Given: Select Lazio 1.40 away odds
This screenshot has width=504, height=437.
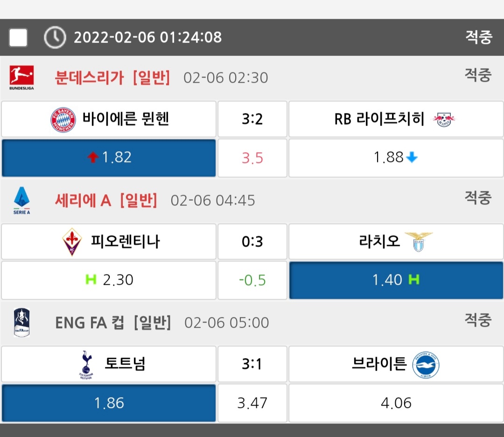Looking at the screenshot, I should click(396, 280).
